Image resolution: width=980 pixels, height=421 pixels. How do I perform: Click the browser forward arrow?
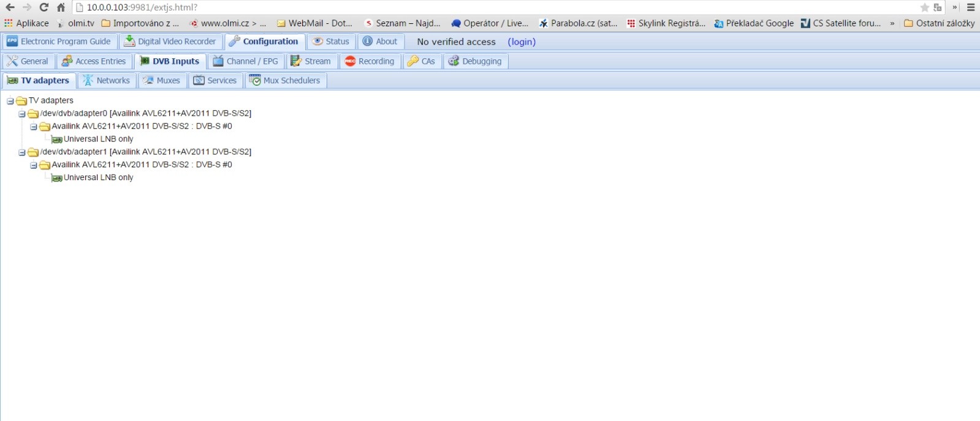27,7
